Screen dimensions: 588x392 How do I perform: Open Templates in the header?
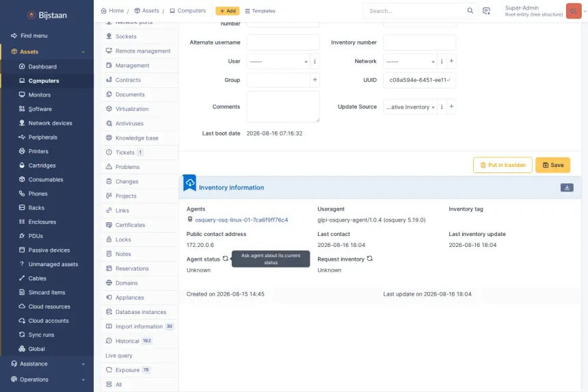260,11
